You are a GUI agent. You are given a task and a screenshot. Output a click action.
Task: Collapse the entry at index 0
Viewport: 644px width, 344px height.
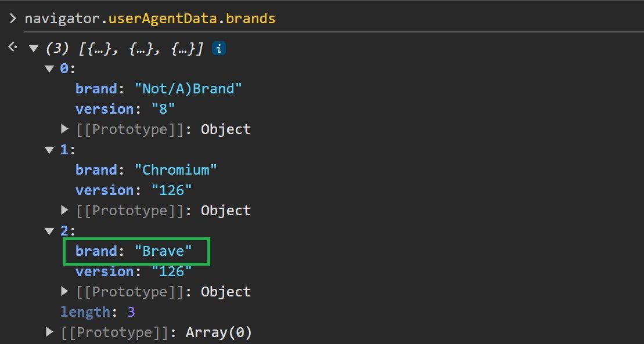click(x=49, y=68)
